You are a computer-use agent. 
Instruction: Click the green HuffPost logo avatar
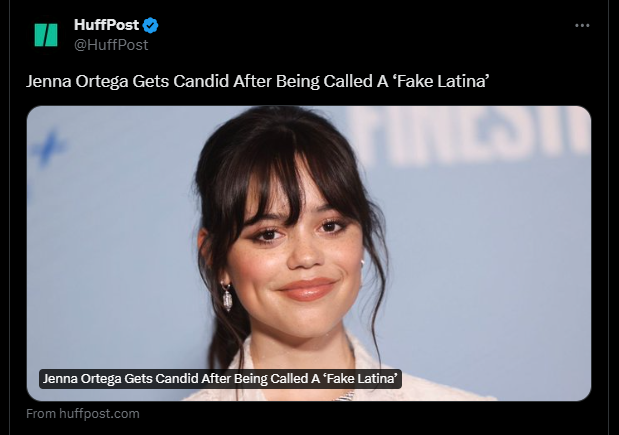pyautogui.click(x=46, y=35)
